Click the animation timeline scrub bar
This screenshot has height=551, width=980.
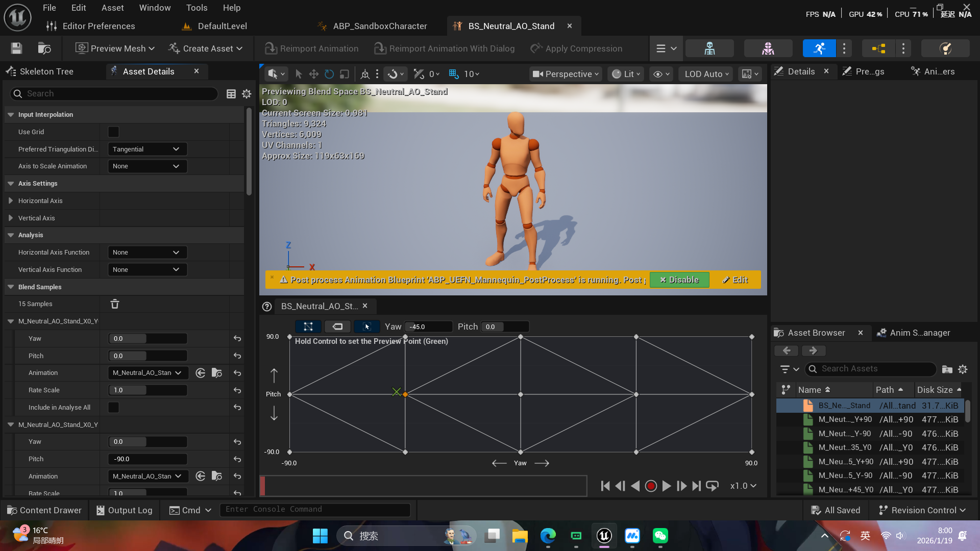[x=424, y=486]
